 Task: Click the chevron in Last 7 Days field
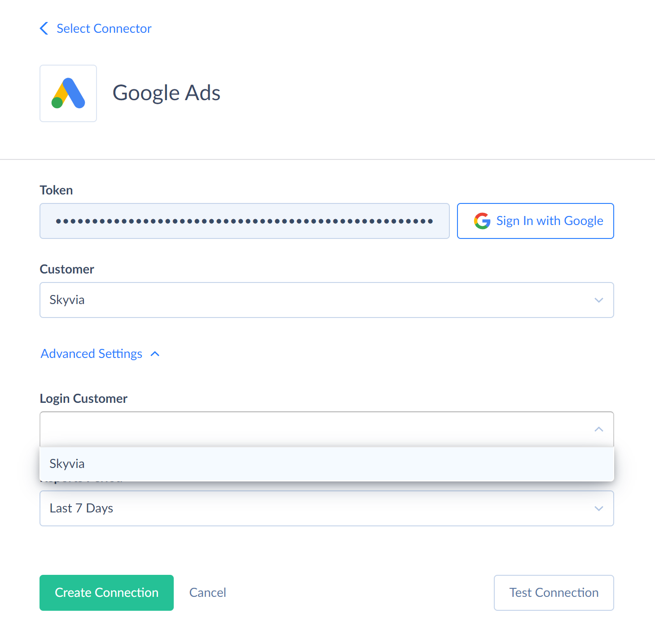[598, 508]
